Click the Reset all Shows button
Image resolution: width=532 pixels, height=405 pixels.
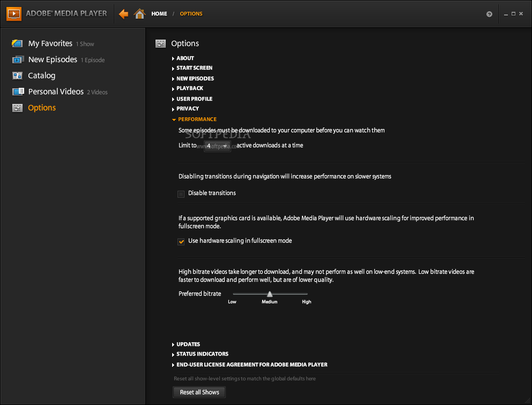click(199, 392)
